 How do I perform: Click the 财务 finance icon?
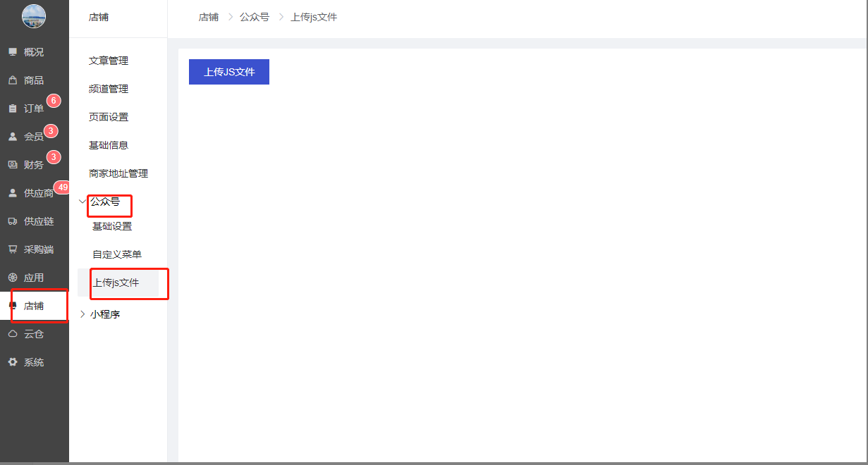point(13,165)
